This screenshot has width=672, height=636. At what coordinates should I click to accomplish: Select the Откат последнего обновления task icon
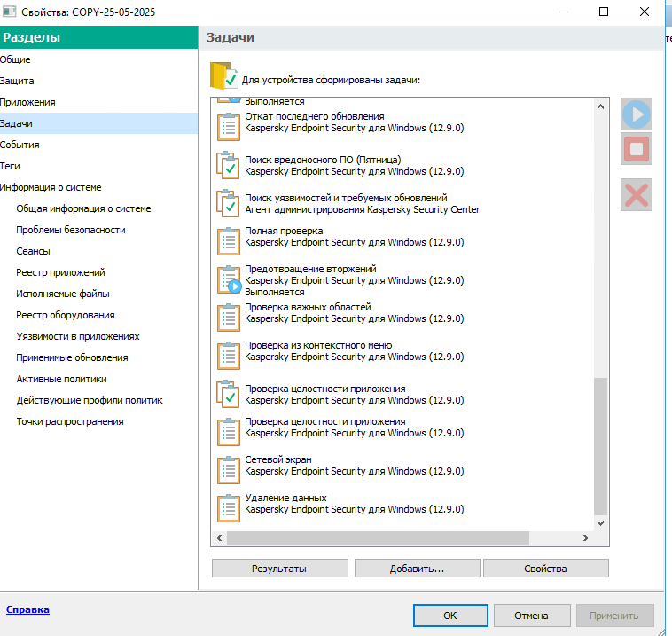229,127
